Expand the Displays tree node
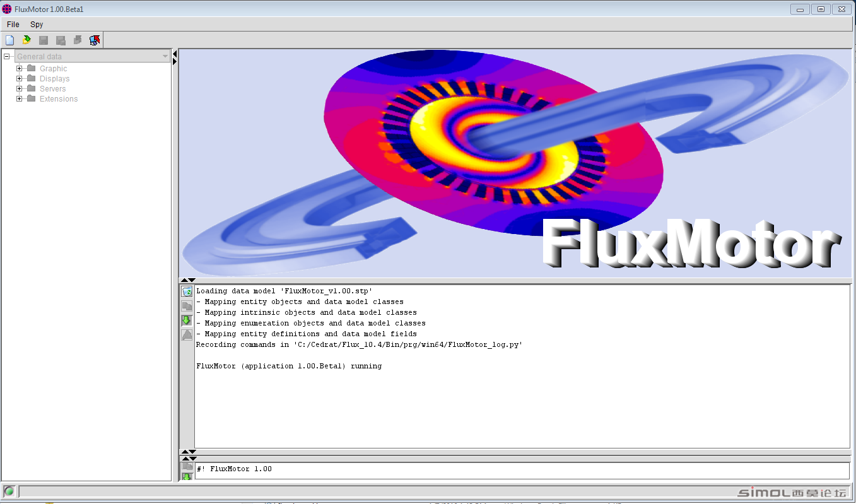856x504 pixels. tap(19, 79)
